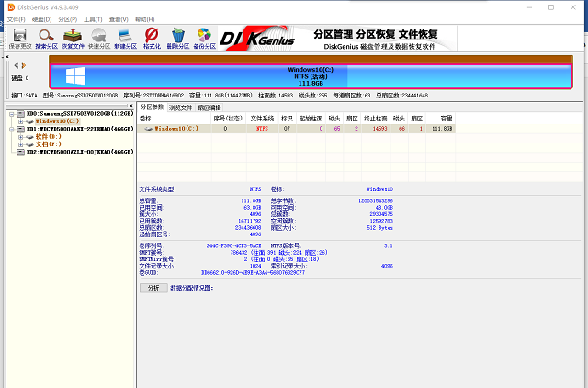Click the 512 Bytes sector size value
588x388 pixels.
[x=379, y=228]
